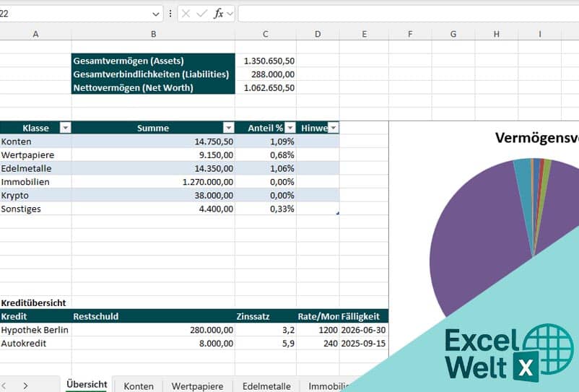Select the Hypothek Berlin cell

(x=35, y=330)
